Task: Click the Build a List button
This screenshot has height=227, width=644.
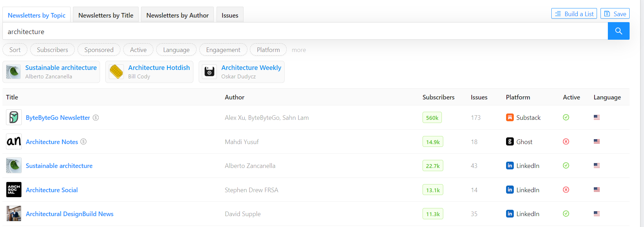Action: point(574,14)
